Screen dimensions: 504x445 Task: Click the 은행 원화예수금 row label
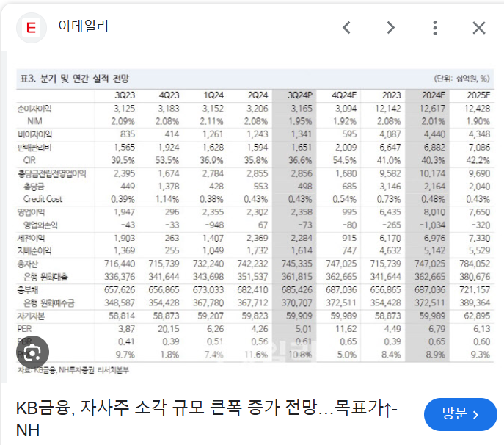[x=49, y=303]
